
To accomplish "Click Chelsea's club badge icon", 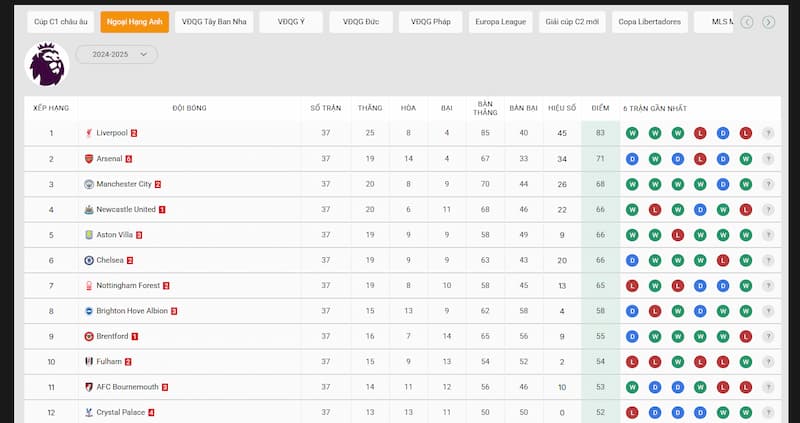I will pos(89,260).
